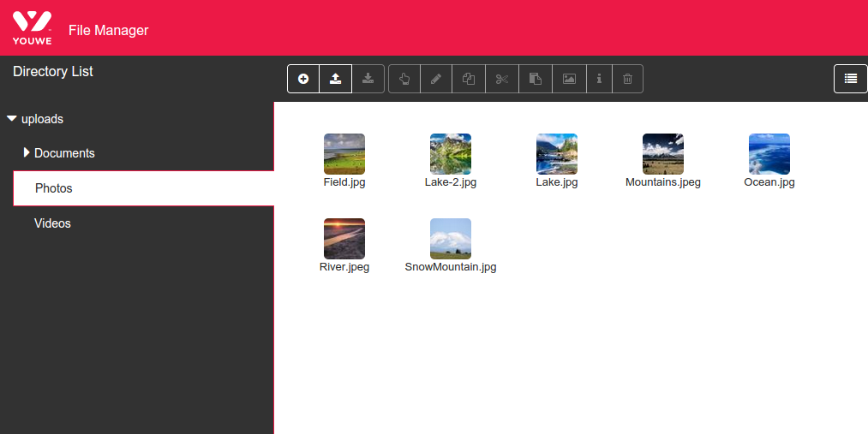
Task: Click the delete trash icon
Action: click(x=628, y=79)
